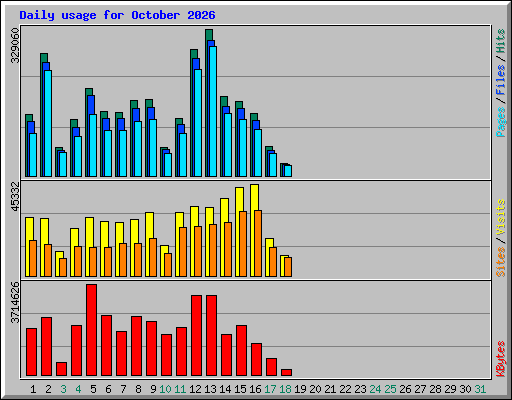
Task: Click day 20 on the date axis
Action: (315, 389)
